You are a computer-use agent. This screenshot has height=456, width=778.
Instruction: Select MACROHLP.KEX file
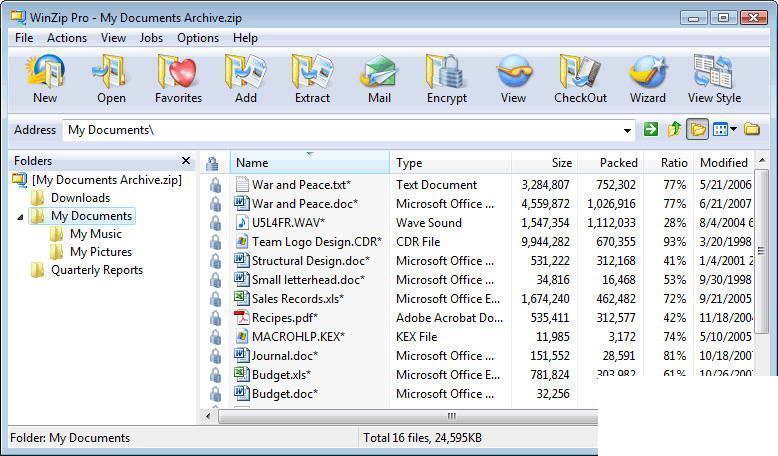(298, 336)
